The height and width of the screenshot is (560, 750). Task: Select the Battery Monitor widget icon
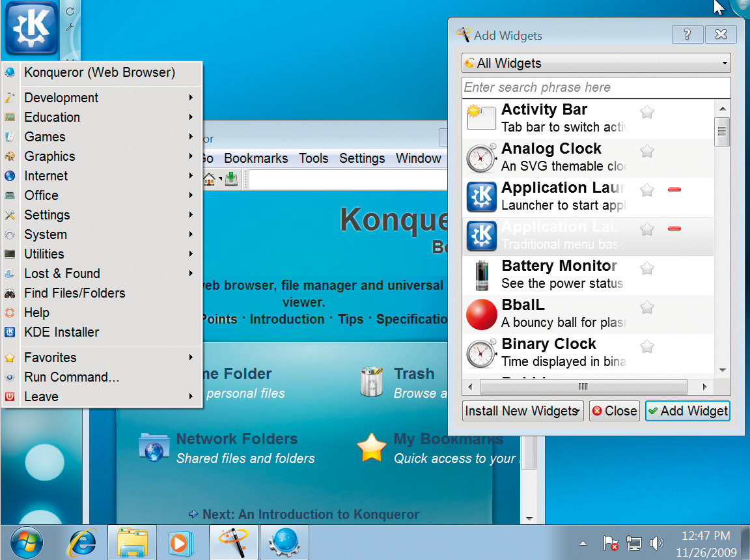point(482,275)
